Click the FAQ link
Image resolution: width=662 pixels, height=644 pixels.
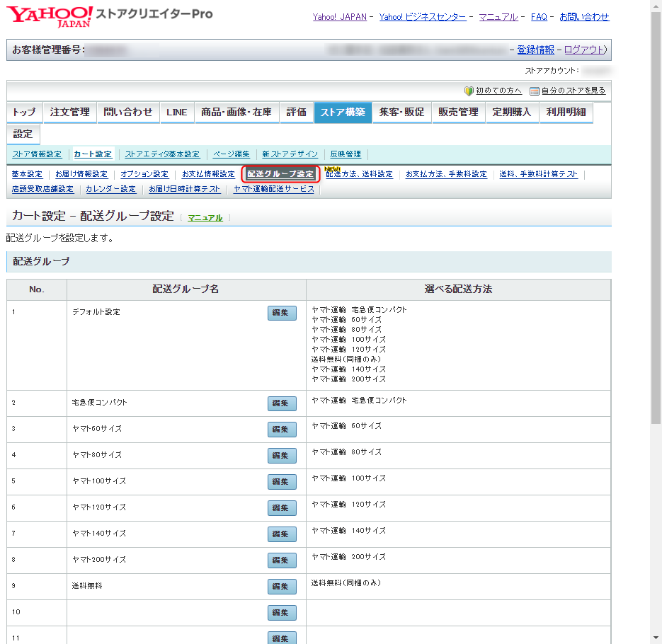coord(539,17)
